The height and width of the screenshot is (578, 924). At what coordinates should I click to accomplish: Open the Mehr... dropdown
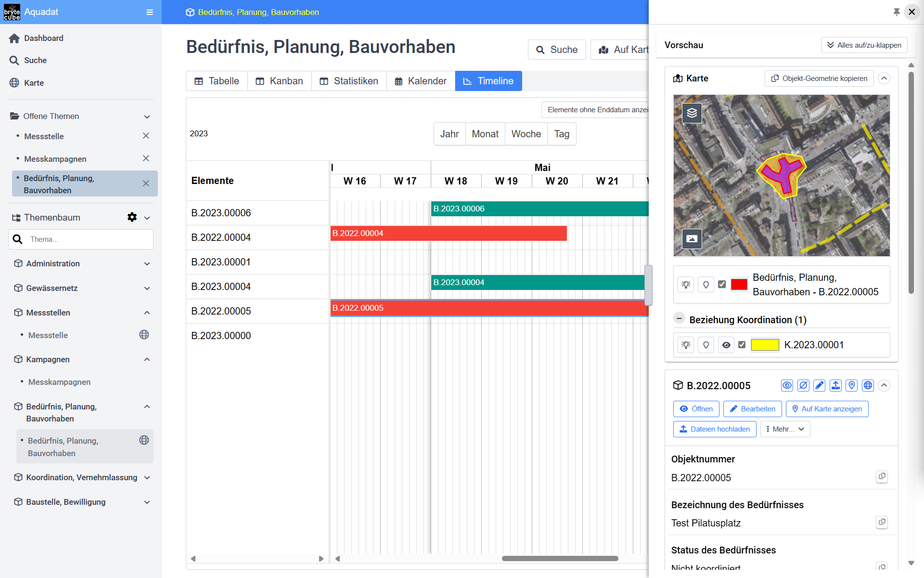(x=785, y=429)
